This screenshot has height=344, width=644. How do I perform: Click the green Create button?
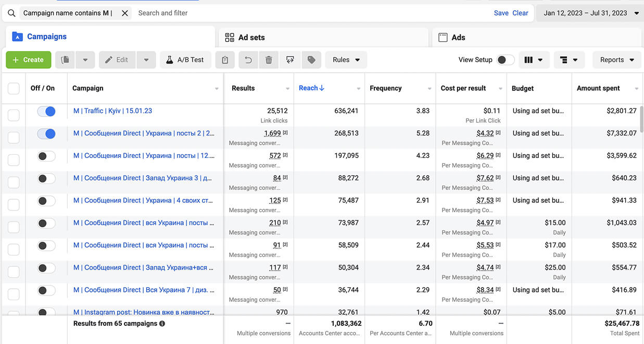(29, 60)
